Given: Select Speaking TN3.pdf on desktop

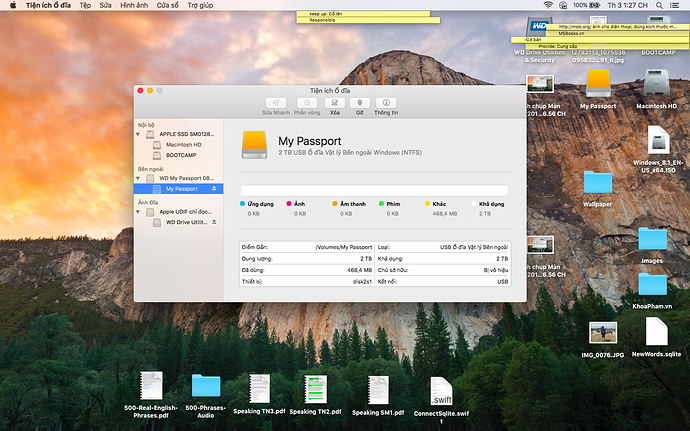Looking at the screenshot, I should [259, 388].
